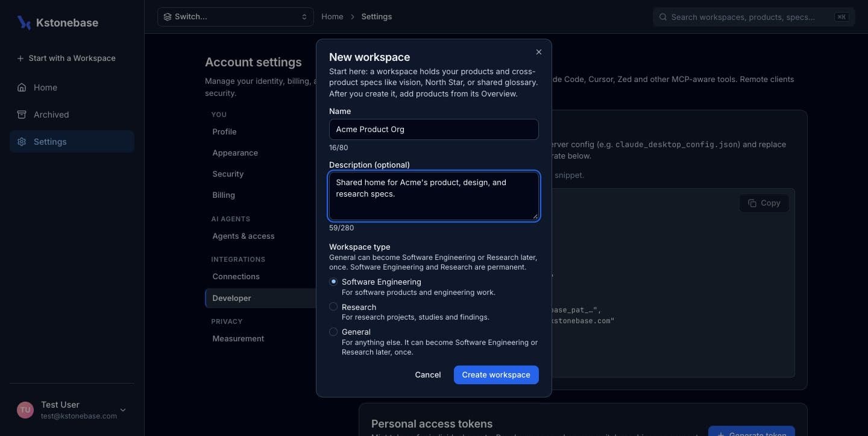Click the TU user avatar
This screenshot has width=868, height=436.
point(25,410)
